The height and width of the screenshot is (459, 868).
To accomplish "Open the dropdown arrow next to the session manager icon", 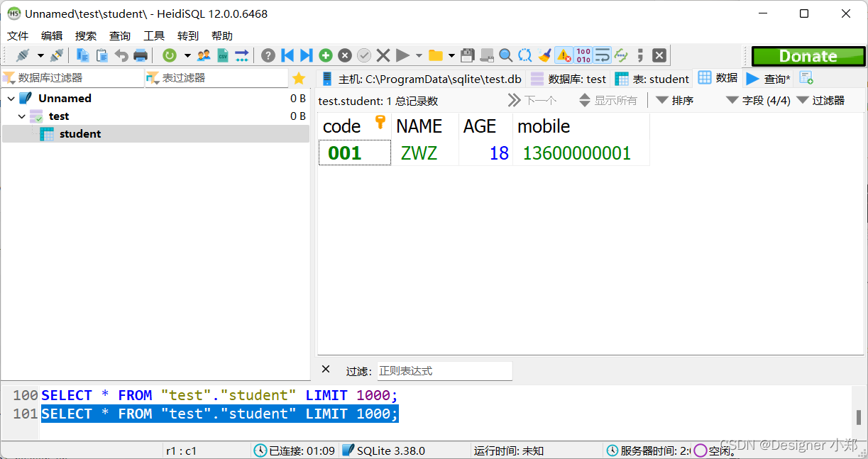I will pyautogui.click(x=40, y=55).
